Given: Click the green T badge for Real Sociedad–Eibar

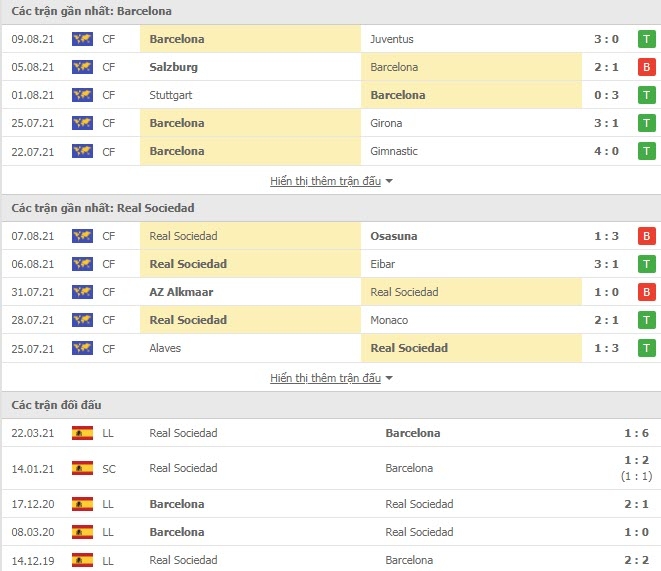Looking at the screenshot, I should tap(647, 264).
